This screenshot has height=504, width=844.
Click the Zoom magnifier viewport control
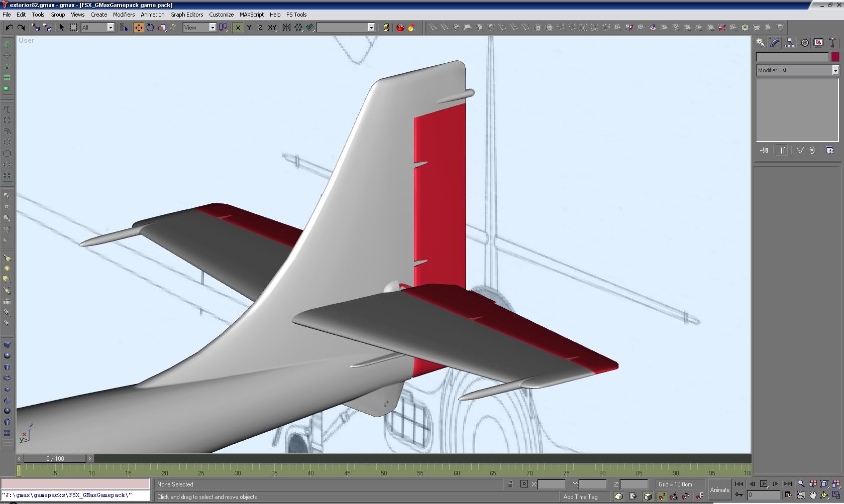click(x=801, y=484)
